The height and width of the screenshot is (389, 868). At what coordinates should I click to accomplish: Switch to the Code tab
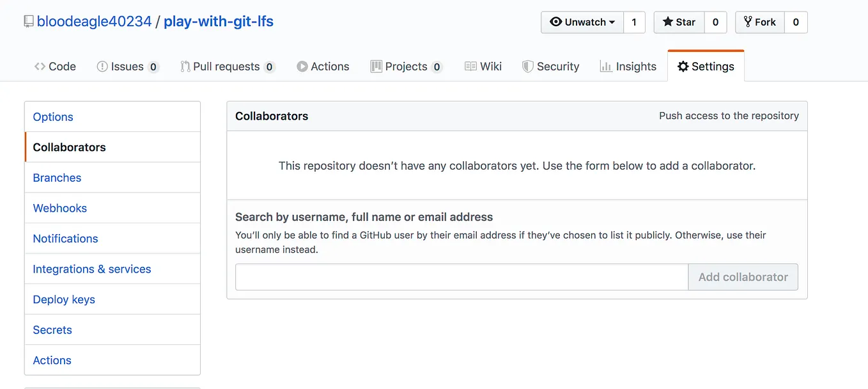tap(55, 67)
